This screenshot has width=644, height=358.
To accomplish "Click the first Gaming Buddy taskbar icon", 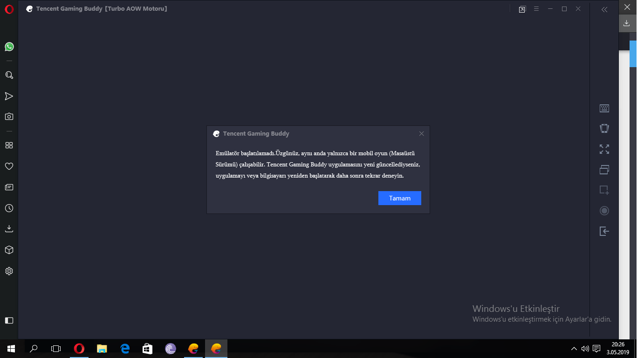I will [193, 348].
